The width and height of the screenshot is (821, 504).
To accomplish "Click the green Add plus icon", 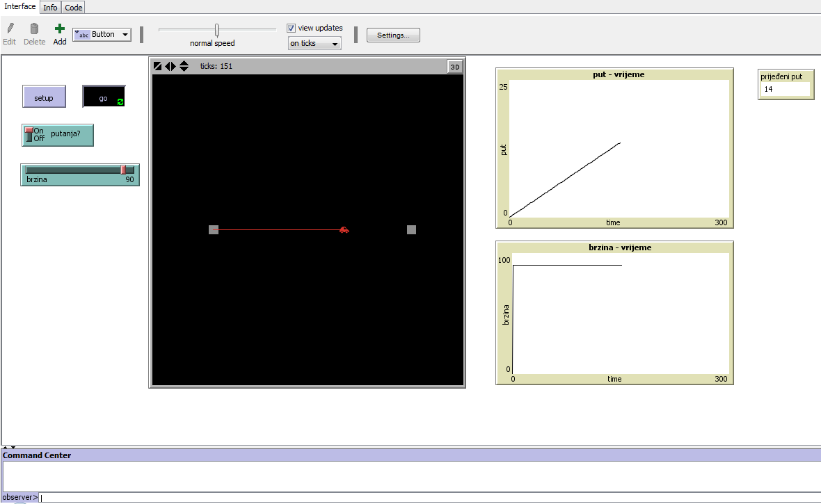I will [x=60, y=29].
